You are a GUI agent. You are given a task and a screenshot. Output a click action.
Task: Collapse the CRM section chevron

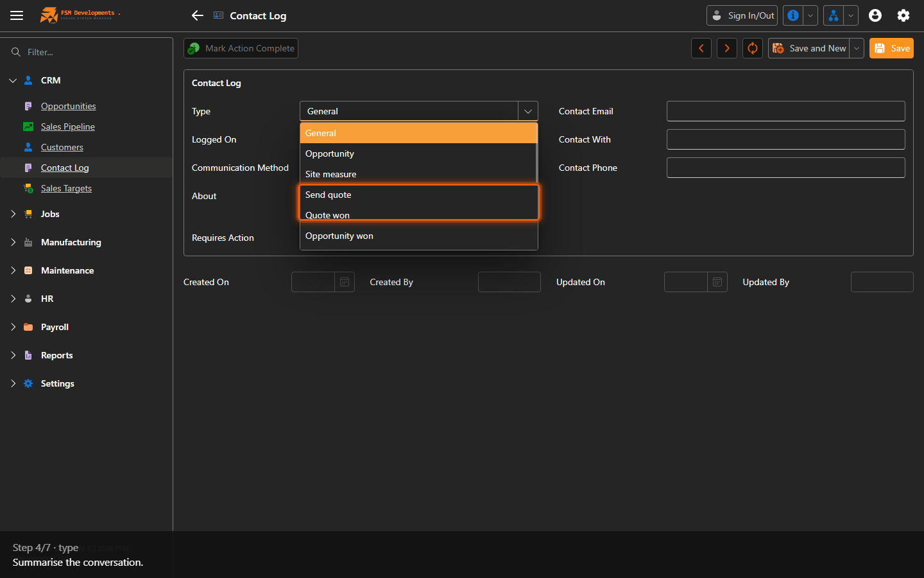13,80
